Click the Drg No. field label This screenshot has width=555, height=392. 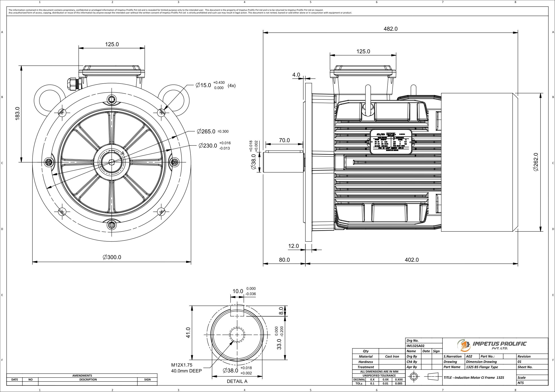click(x=412, y=341)
